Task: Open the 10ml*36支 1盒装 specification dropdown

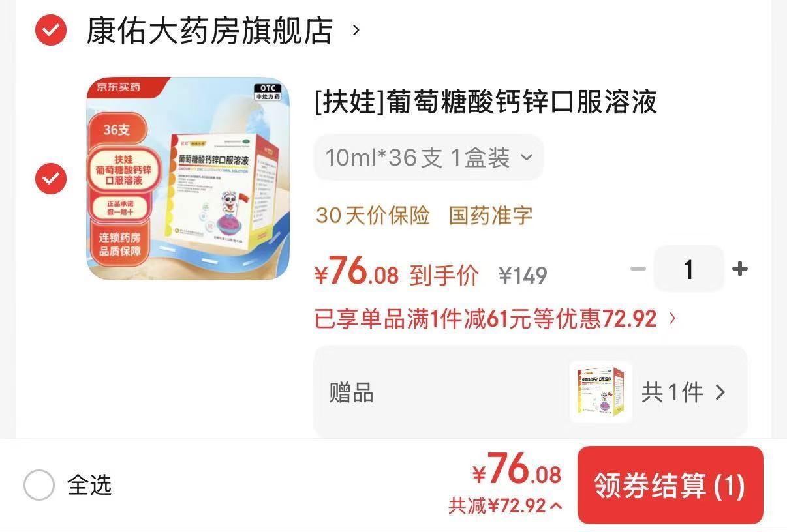Action: point(429,157)
